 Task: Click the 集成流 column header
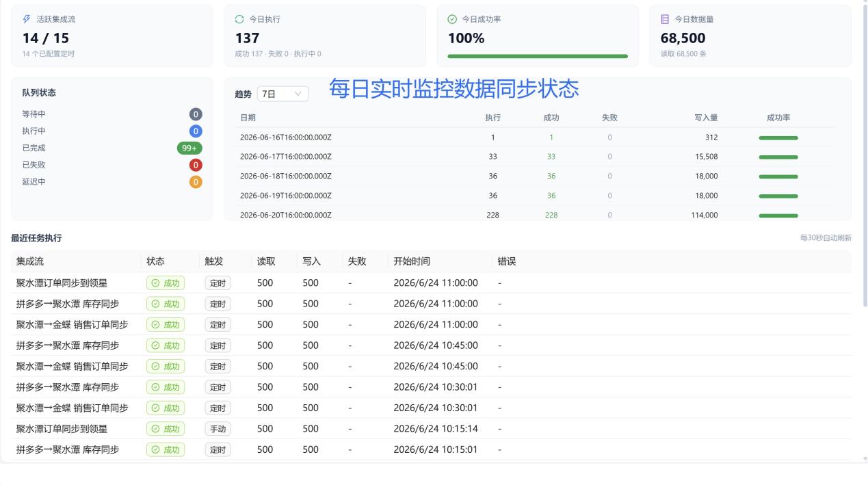pos(30,261)
